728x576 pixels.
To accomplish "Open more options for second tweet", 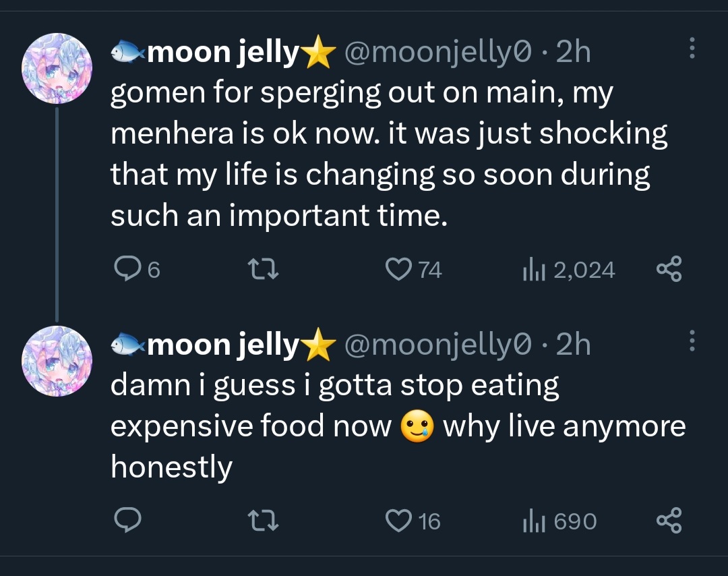I will point(692,341).
